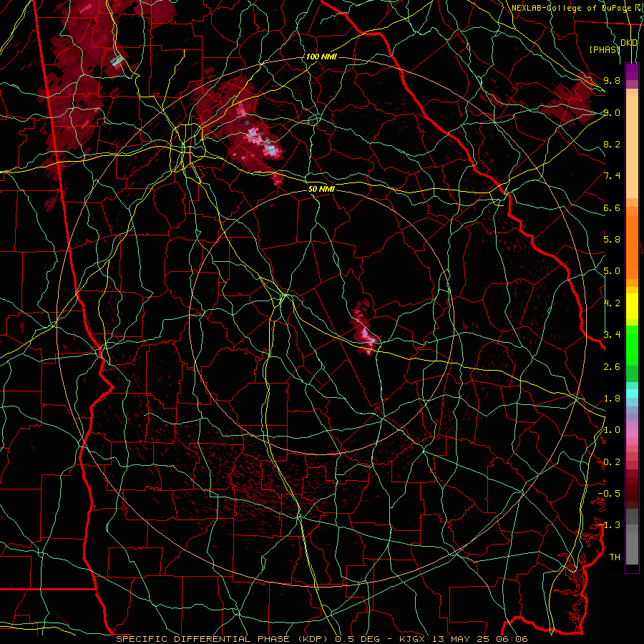Click the 5.0 value on color scale

[x=612, y=271]
